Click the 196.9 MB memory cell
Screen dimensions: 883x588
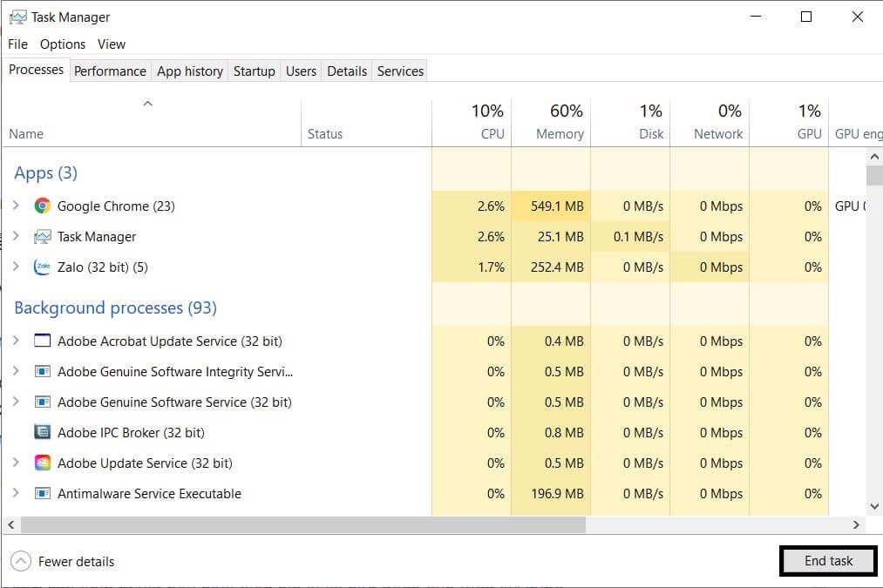[x=551, y=493]
